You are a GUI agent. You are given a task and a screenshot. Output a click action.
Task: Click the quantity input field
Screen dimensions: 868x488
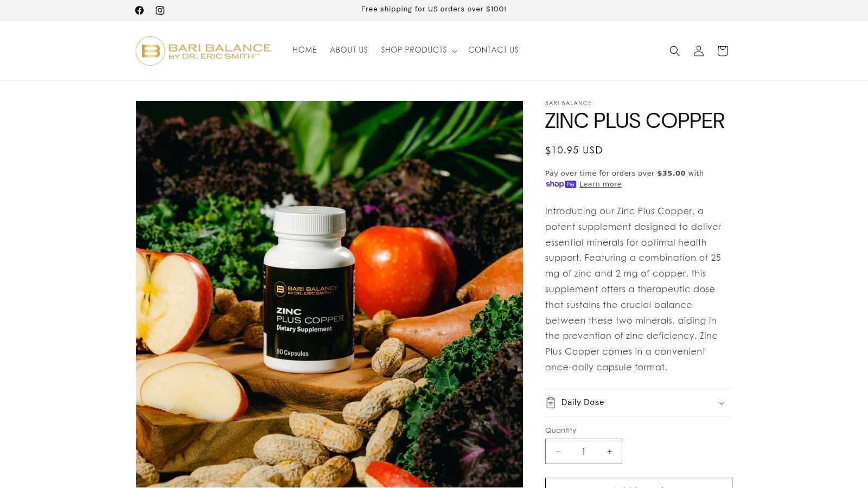click(584, 452)
